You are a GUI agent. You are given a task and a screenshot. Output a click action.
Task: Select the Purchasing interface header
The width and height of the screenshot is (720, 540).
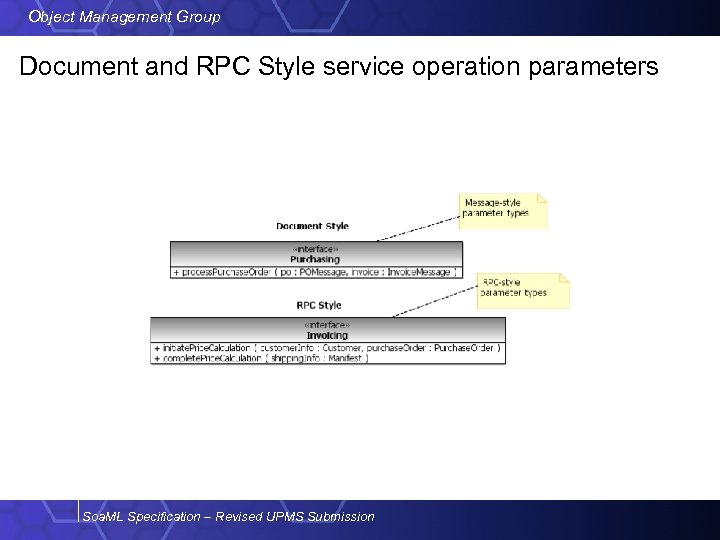pyautogui.click(x=316, y=254)
